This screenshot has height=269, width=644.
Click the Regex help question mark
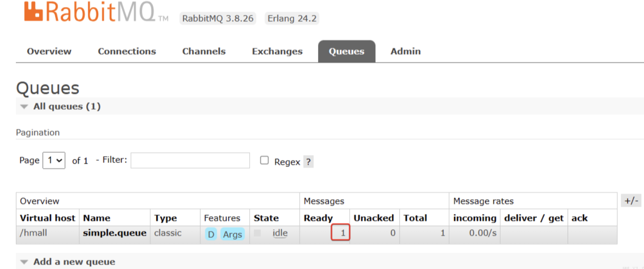click(x=308, y=161)
